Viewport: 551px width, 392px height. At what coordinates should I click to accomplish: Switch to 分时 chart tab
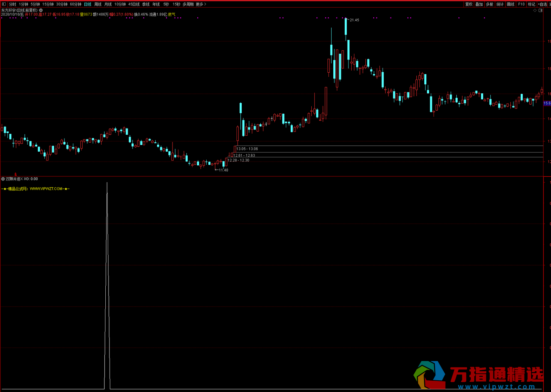12,4
